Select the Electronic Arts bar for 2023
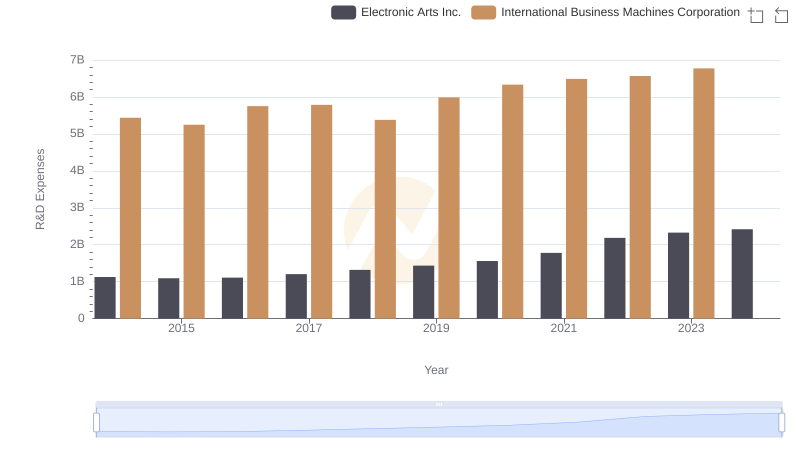 pos(678,275)
